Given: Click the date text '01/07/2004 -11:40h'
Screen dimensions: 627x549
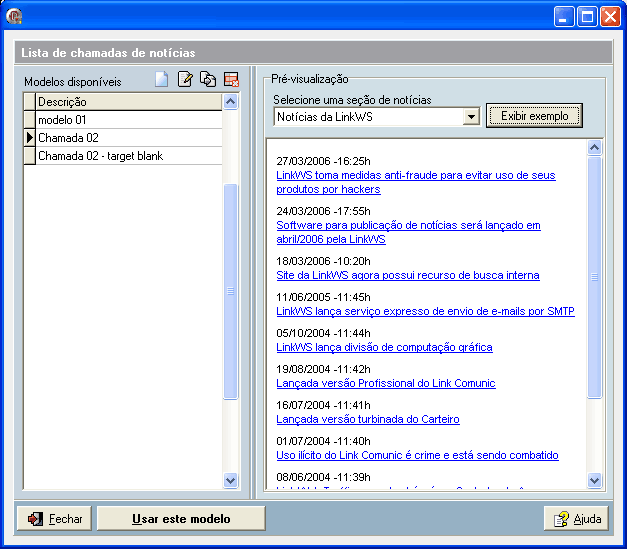Looking at the screenshot, I should pos(323,441).
